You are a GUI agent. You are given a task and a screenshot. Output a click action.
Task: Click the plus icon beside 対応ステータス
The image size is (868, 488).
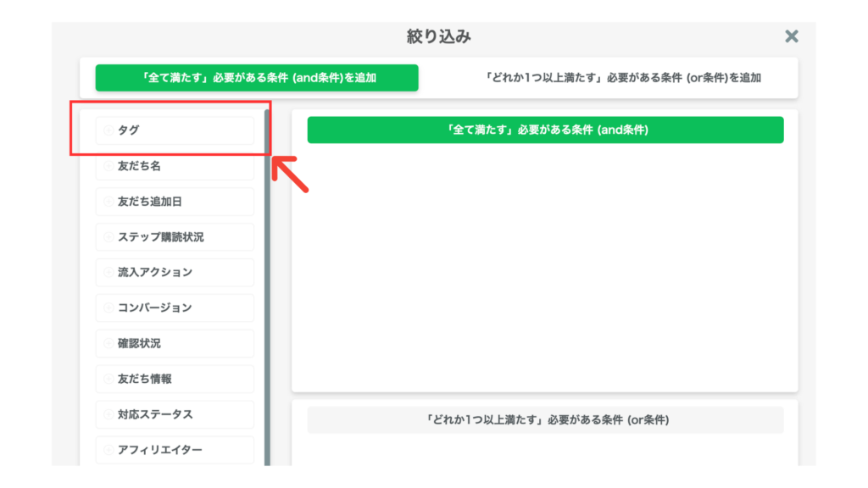(x=108, y=414)
